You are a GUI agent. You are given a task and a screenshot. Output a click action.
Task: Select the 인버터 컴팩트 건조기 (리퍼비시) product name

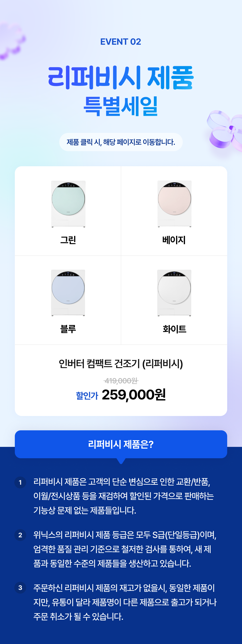pos(121,363)
